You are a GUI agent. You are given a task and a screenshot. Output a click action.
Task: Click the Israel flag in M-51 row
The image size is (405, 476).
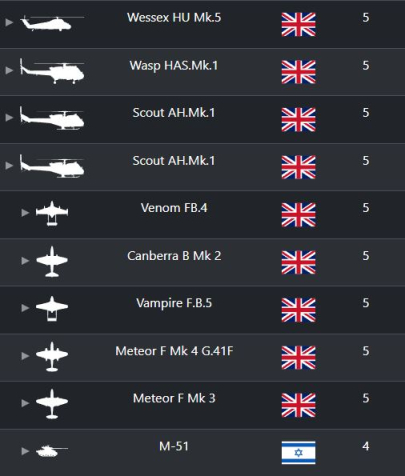(x=298, y=453)
